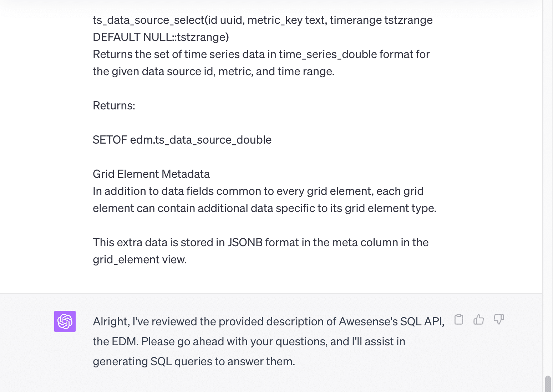Screen dimensions: 553x392
Task: Click the 'Returns:' label in the message
Action: click(x=114, y=105)
